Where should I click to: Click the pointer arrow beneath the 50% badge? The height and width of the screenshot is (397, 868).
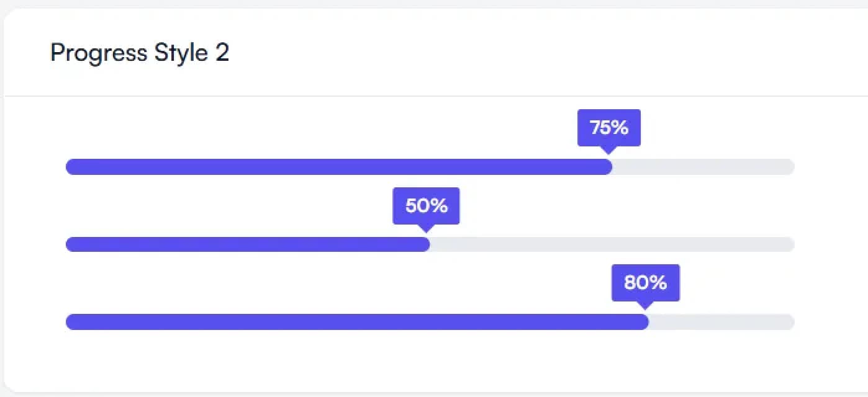(x=426, y=228)
